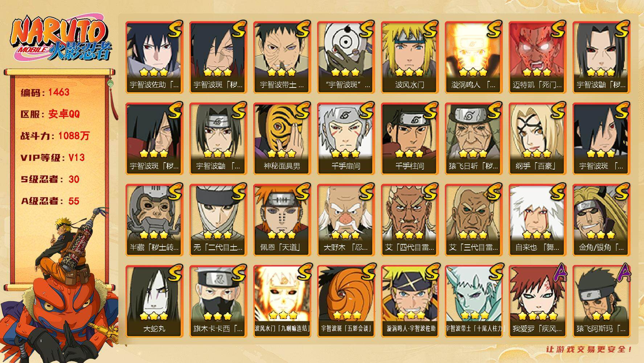Select the 波风水门 ninja card
Image resolution: width=644 pixels, height=363 pixels.
coord(410,57)
